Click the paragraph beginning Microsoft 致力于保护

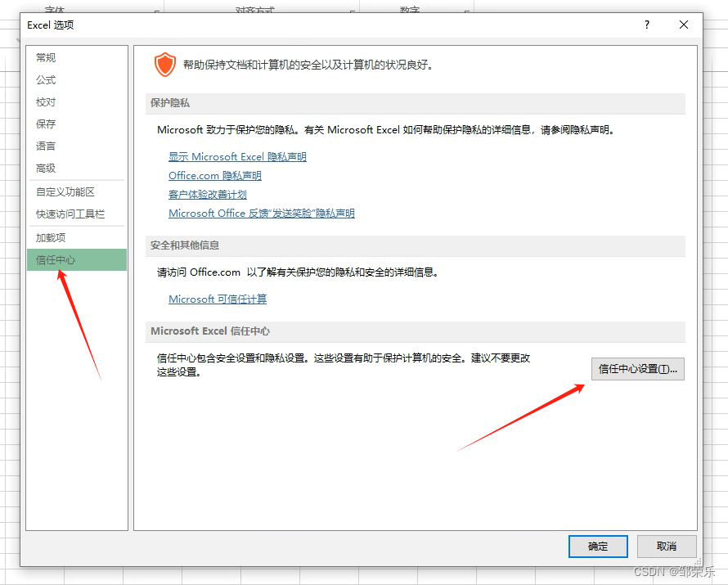pyautogui.click(x=386, y=130)
